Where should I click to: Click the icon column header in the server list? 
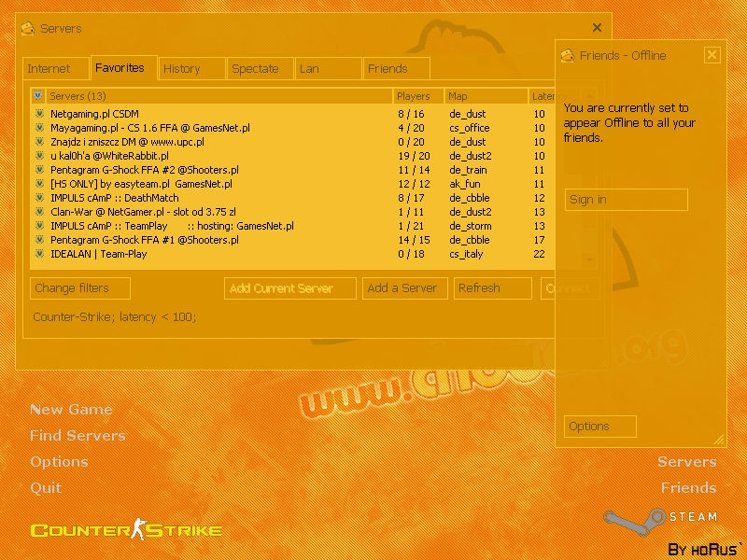pos(37,96)
